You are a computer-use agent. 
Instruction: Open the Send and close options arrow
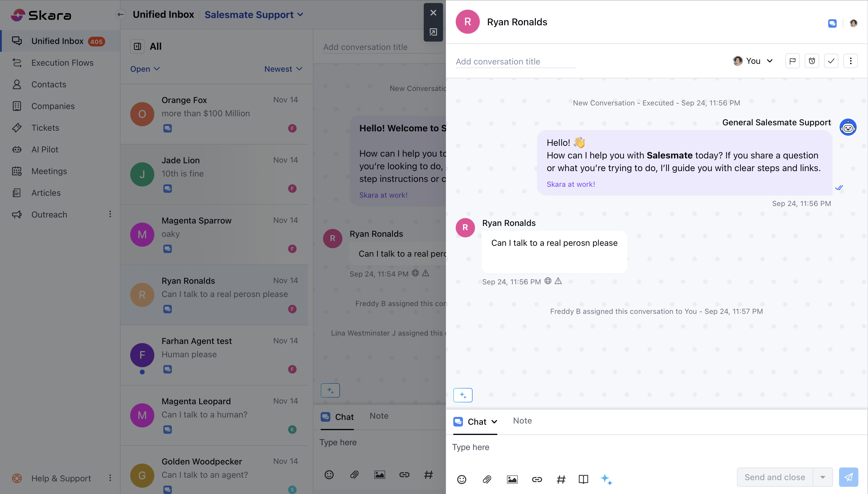point(822,477)
